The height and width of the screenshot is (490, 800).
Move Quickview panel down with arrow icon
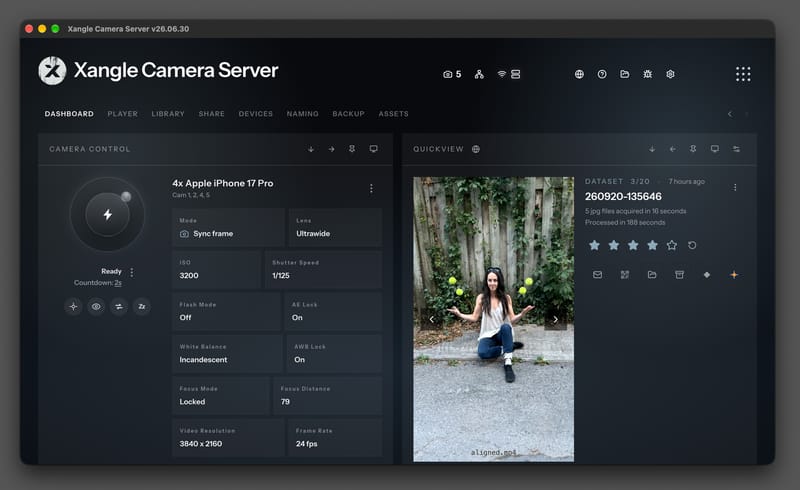pyautogui.click(x=652, y=149)
